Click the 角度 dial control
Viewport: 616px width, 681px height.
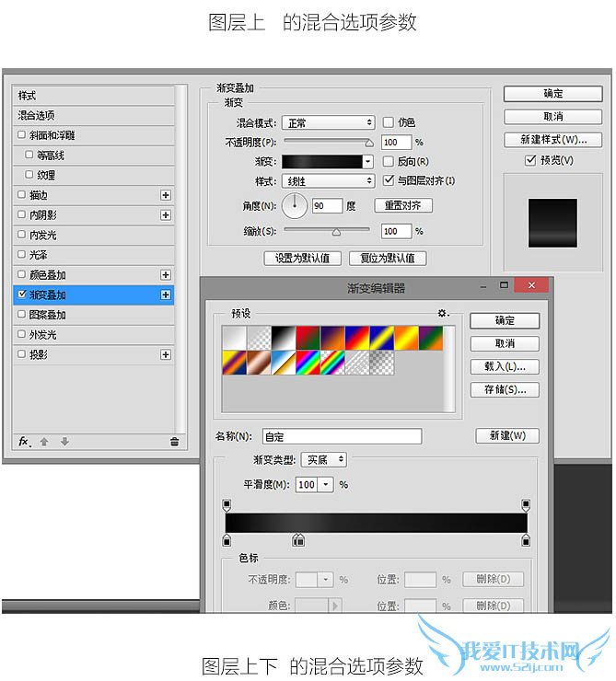tap(295, 205)
